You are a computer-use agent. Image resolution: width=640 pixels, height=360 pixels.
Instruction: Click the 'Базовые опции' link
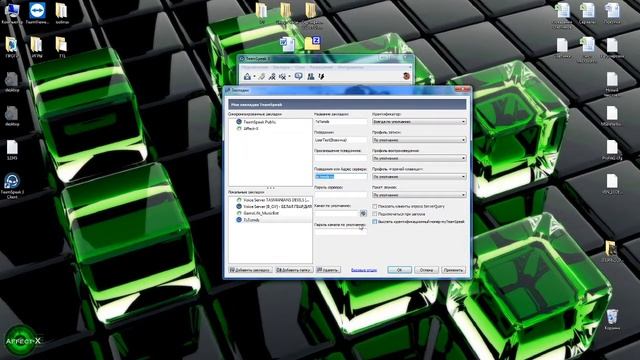pos(364,270)
